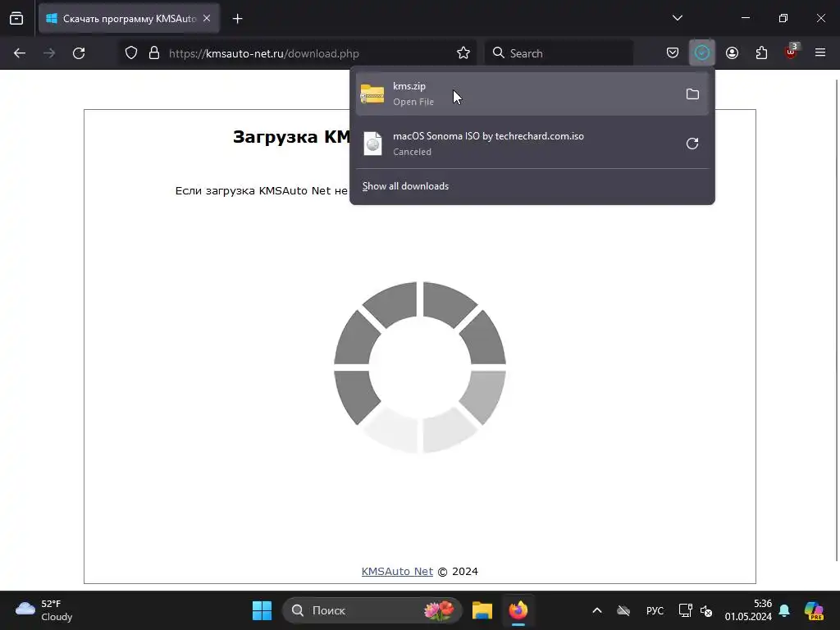The height and width of the screenshot is (630, 840).
Task: Open a new browser tab
Action: coord(237,19)
